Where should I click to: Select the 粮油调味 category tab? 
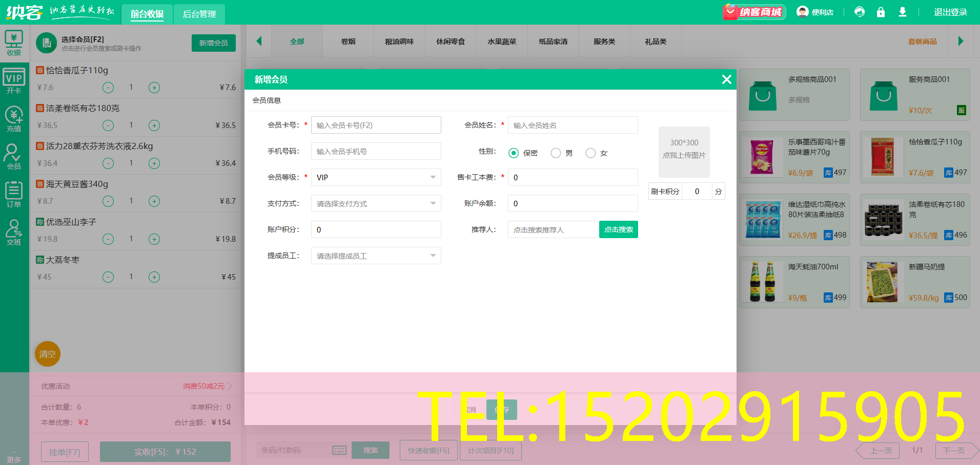[400, 41]
